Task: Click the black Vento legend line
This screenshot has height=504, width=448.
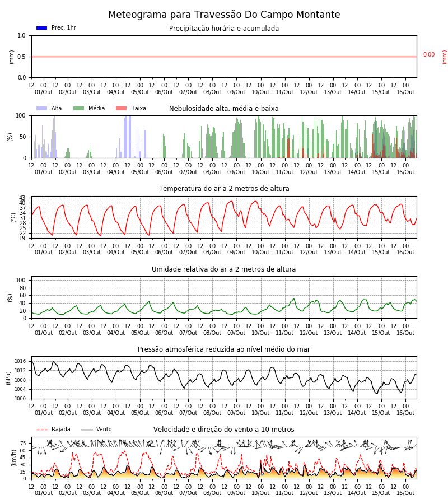Action: click(87, 430)
